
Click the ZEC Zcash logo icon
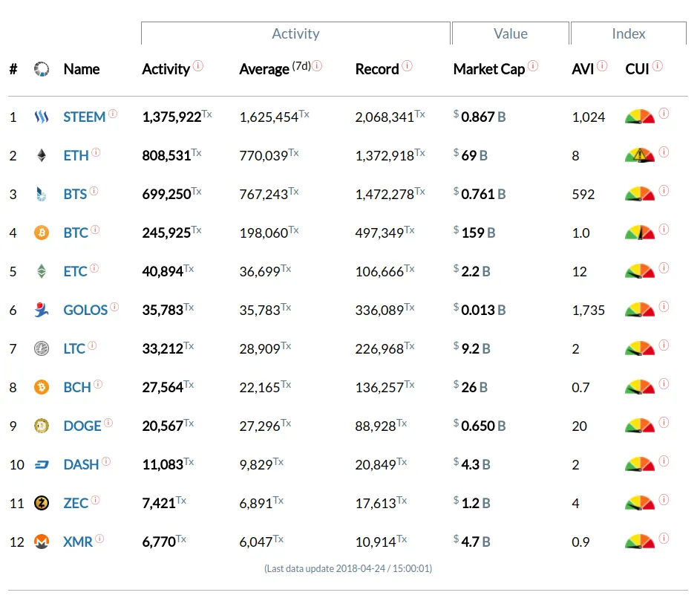coord(42,503)
